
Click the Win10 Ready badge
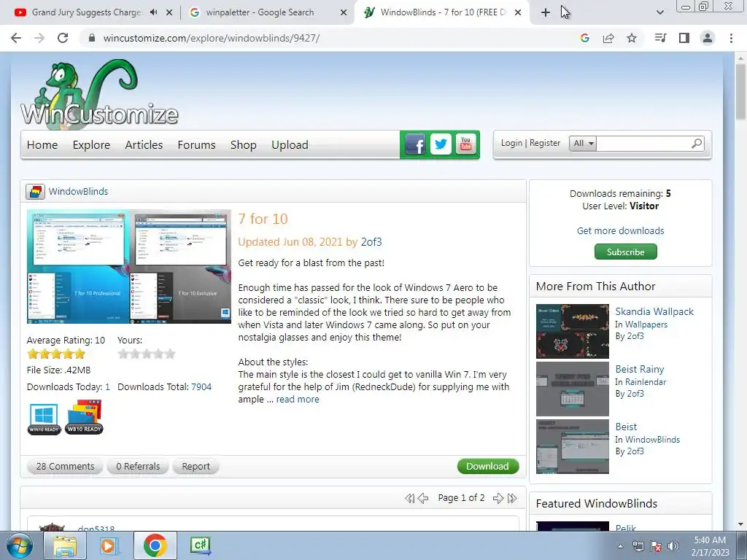tap(44, 419)
